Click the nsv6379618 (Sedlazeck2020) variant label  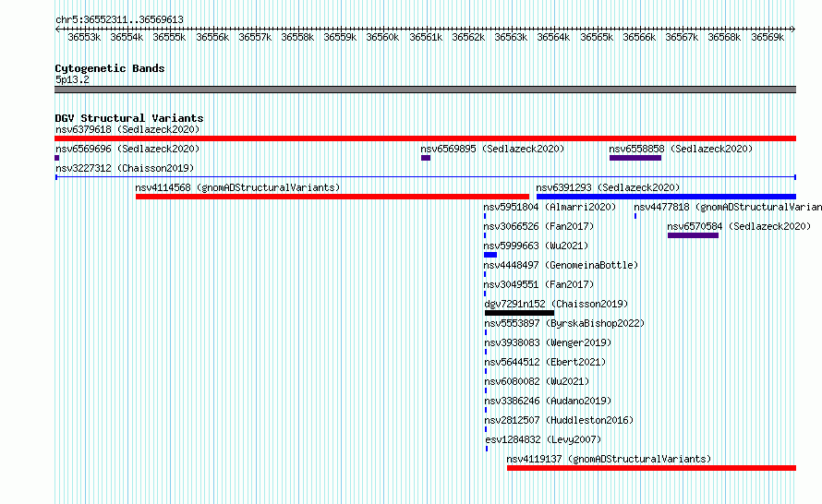127,129
